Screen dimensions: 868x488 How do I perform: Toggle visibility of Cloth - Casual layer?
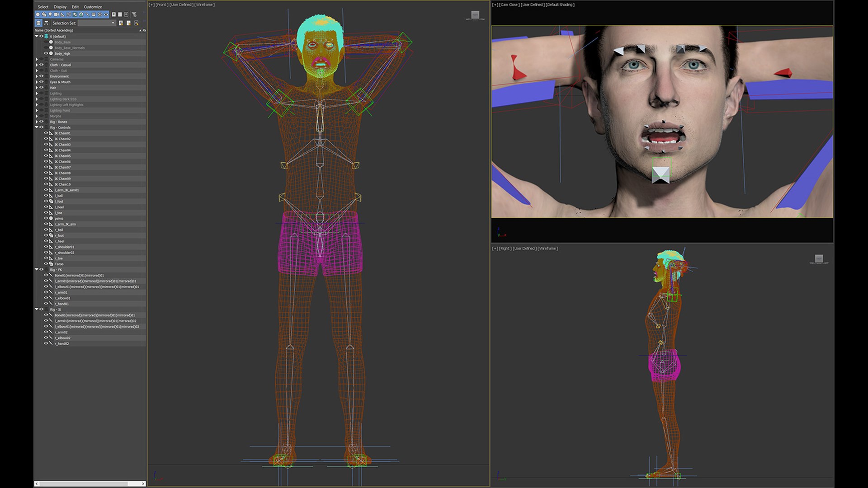point(41,65)
